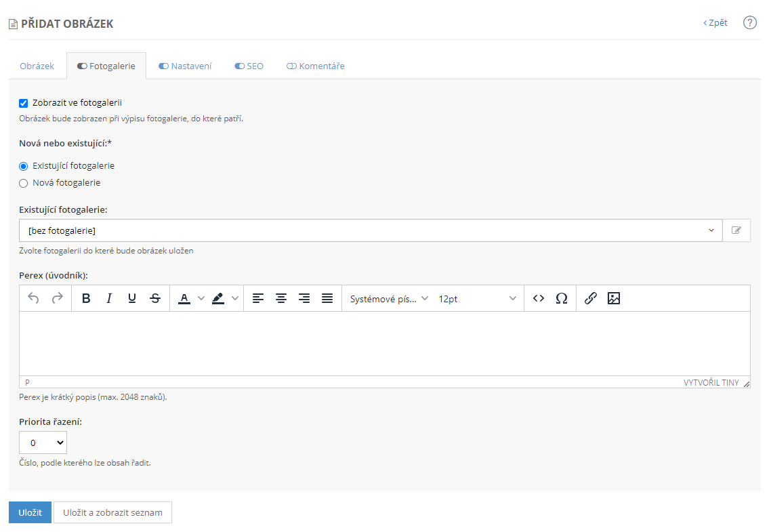Click the blue Uložit button
771x532 pixels.
pos(30,512)
